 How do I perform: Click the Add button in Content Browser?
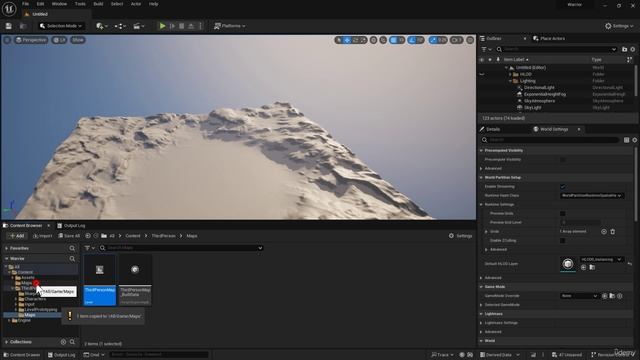pyautogui.click(x=17, y=236)
